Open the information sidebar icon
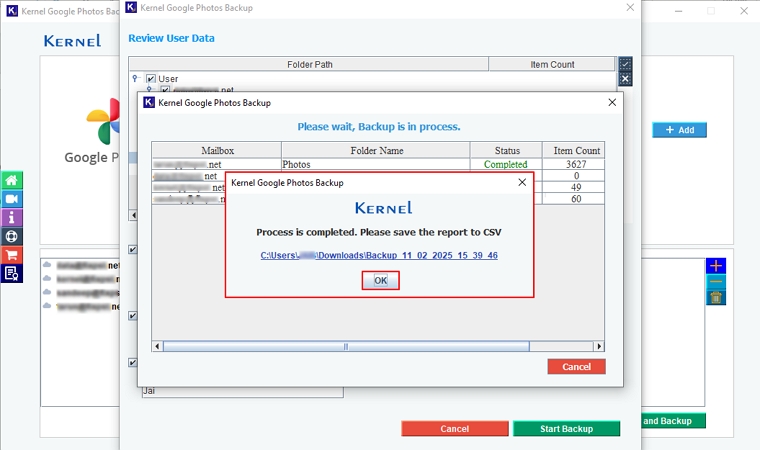 tap(12, 217)
